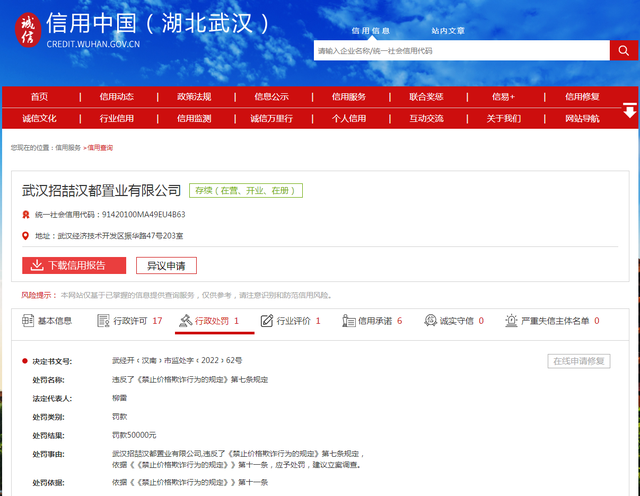640x496 pixels.
Task: Open the 网站导航 menu dropdown
Action: click(582, 119)
